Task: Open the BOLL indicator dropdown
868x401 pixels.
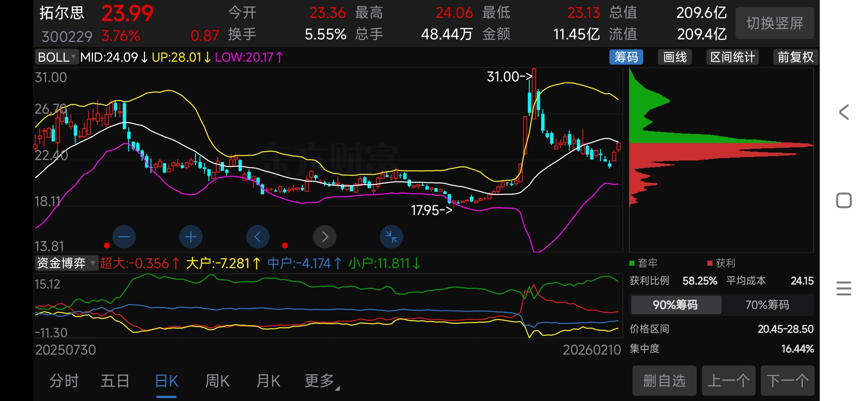Action: (x=57, y=57)
